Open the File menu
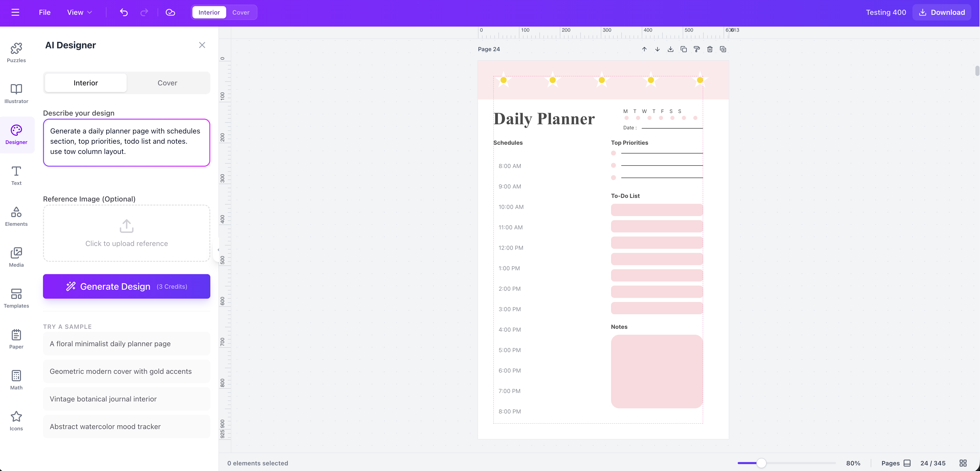This screenshot has height=471, width=980. coord(44,12)
